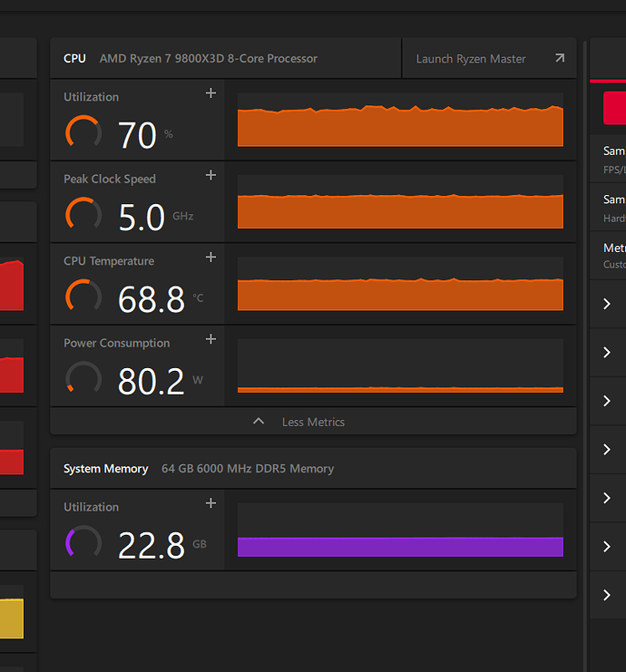
Task: Click the plus icon for Power Consumption
Action: click(x=210, y=339)
